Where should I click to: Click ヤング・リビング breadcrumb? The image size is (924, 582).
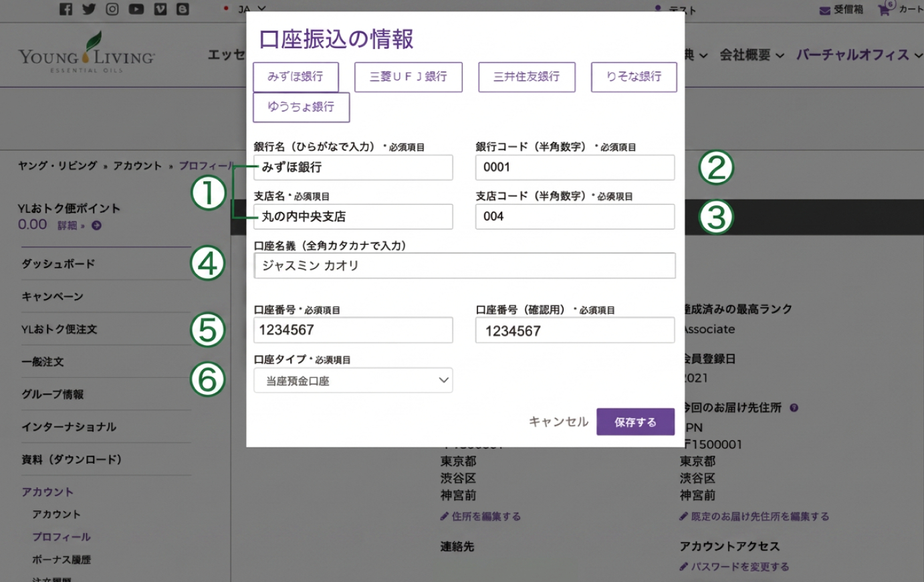[x=57, y=166]
